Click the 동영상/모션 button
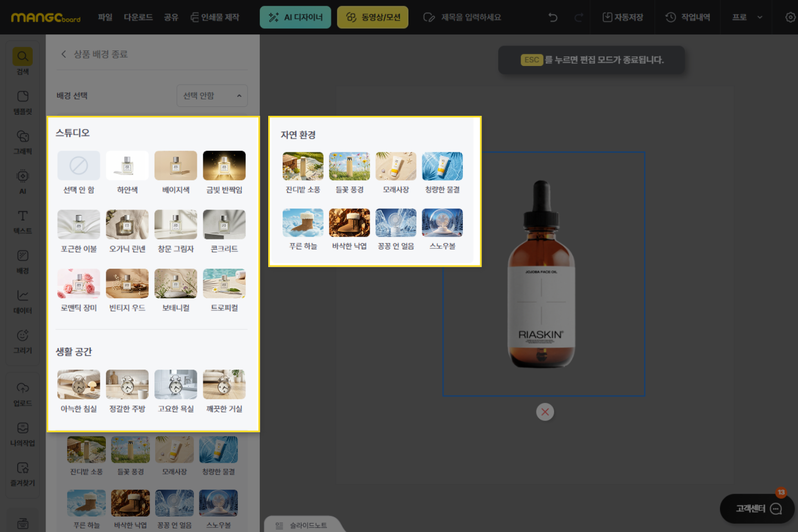Image resolution: width=798 pixels, height=532 pixels. click(372, 17)
